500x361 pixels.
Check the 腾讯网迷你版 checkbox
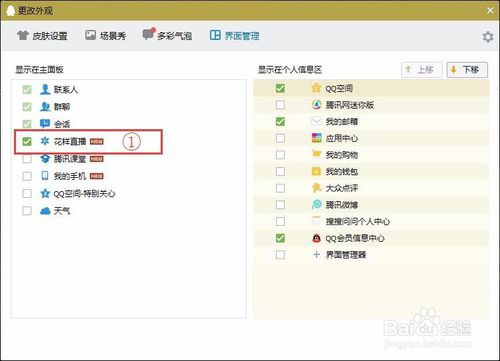[x=280, y=105]
